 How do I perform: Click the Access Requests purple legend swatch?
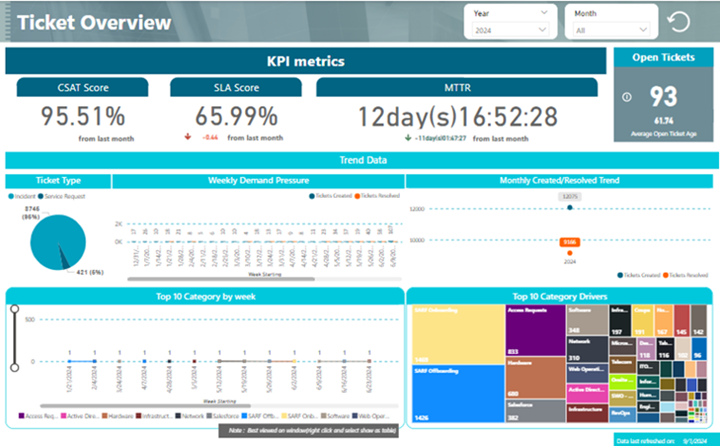coord(21,415)
